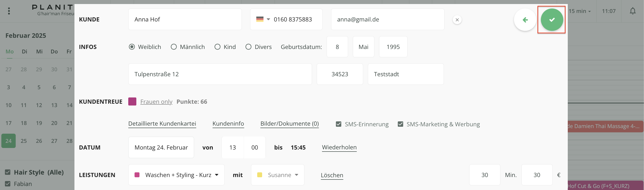This screenshot has width=644, height=190.
Task: Select the Männlich radio option
Action: click(174, 47)
